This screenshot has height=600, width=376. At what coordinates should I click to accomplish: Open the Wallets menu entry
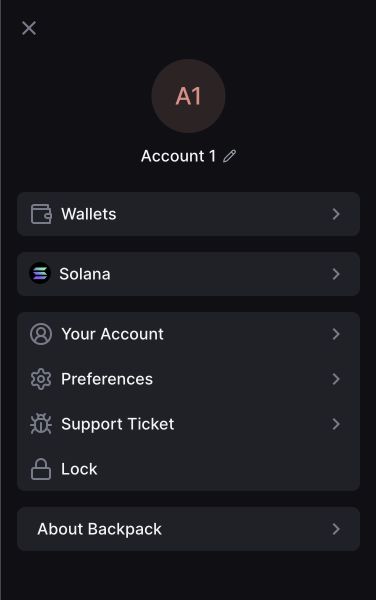click(189, 214)
